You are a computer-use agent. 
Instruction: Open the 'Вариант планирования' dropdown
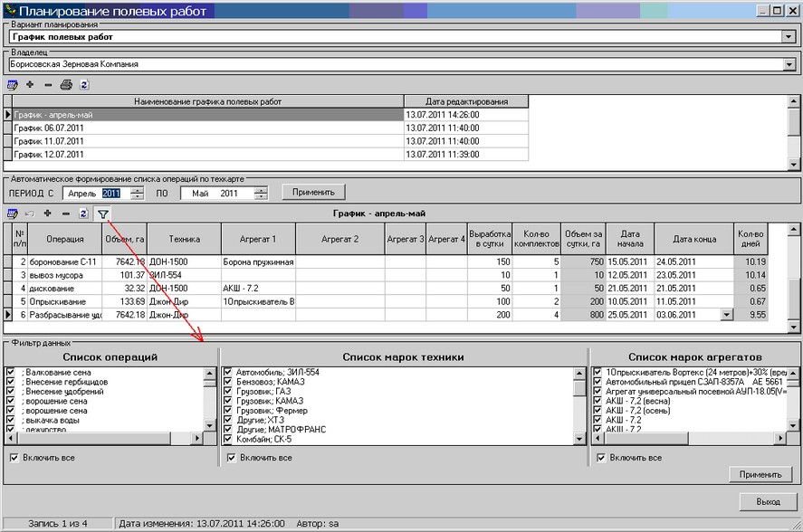coord(788,37)
